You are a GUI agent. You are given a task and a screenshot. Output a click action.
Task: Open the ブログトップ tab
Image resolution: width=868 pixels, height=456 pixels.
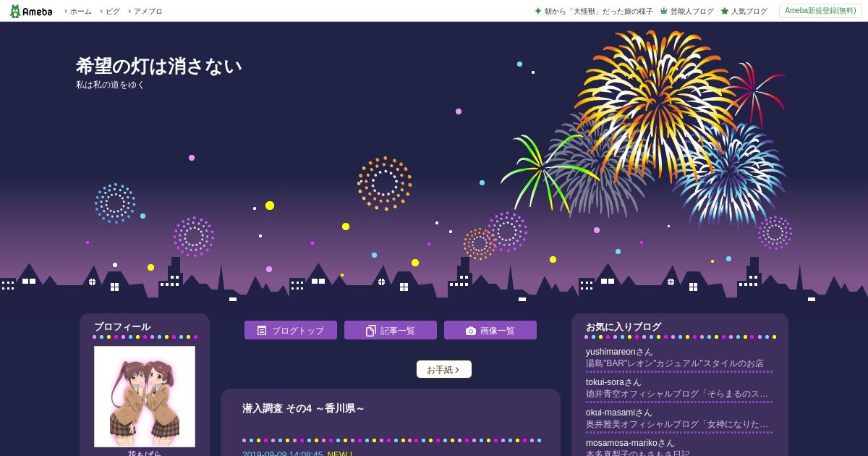(x=291, y=330)
